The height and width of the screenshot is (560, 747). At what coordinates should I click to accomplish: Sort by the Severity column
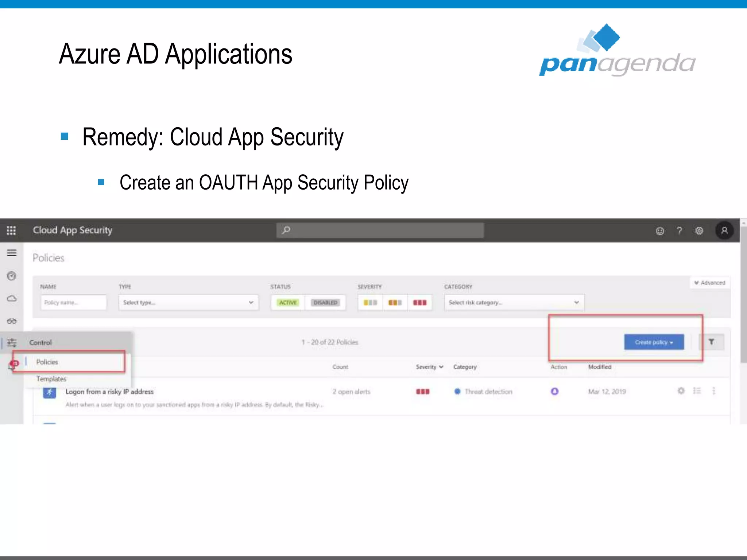tap(429, 367)
